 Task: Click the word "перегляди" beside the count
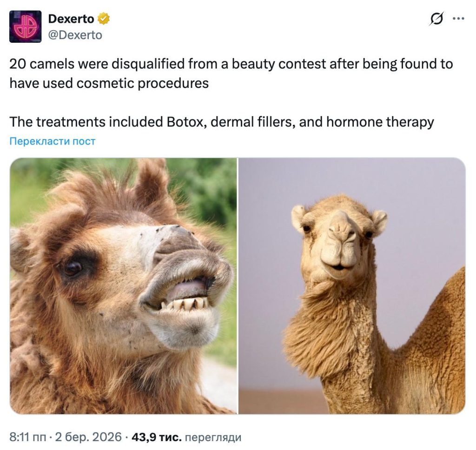point(213,437)
